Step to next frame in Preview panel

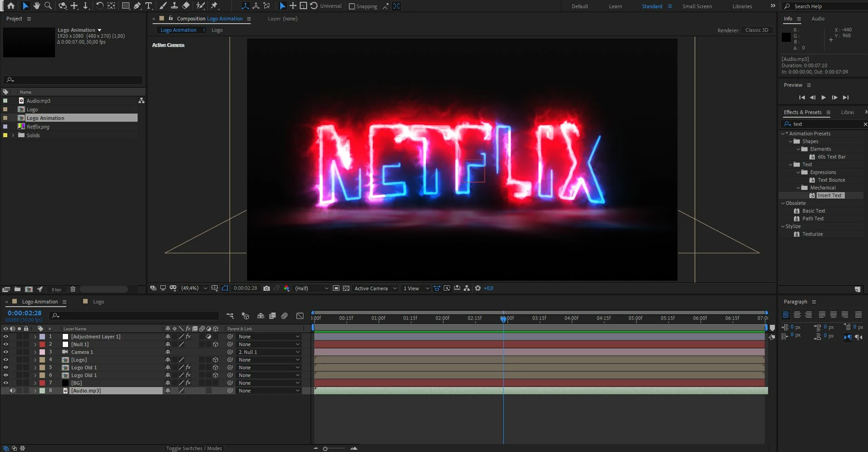click(834, 97)
